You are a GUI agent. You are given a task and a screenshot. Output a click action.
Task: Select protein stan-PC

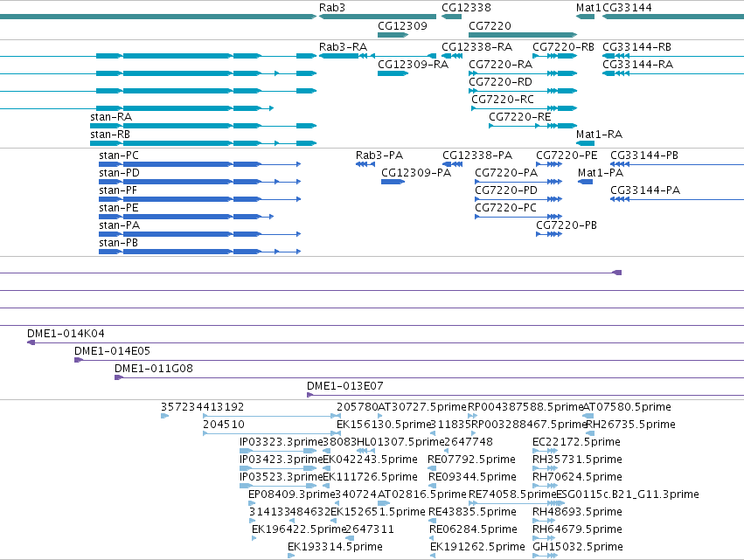click(x=119, y=155)
